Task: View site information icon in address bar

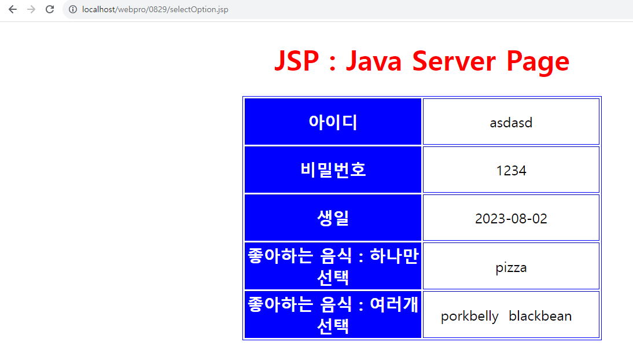Action: point(73,9)
